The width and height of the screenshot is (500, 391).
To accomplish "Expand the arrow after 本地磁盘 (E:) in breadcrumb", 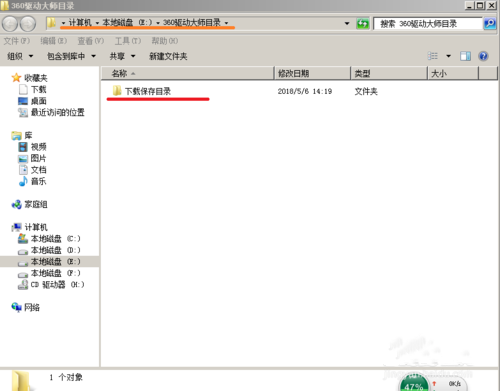I will [158, 23].
